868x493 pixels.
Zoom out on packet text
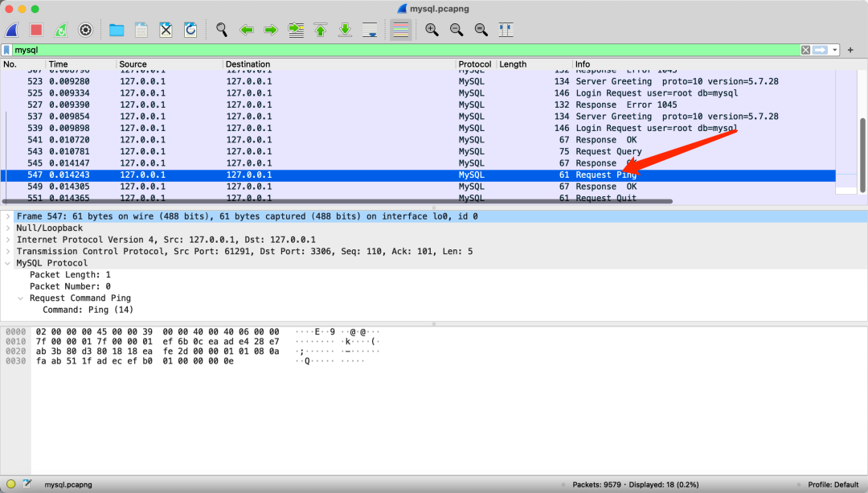[x=457, y=30]
